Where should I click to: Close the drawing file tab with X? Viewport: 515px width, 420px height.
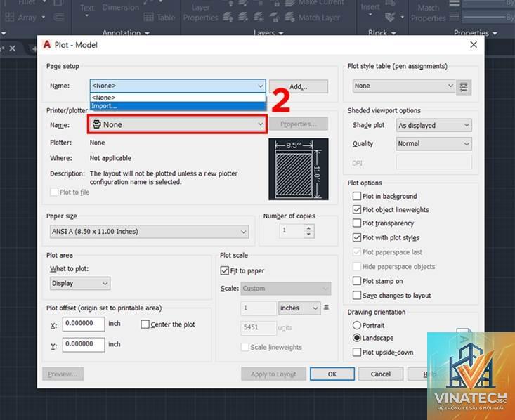13,48
